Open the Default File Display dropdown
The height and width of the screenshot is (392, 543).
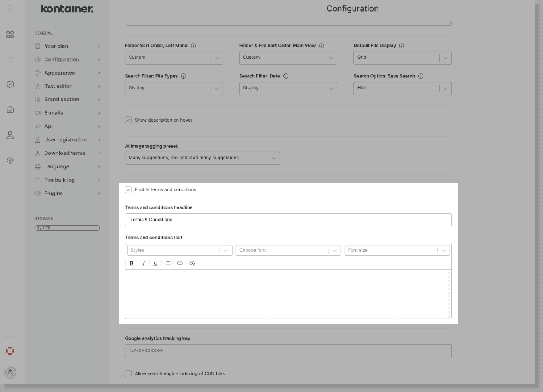[x=445, y=58]
